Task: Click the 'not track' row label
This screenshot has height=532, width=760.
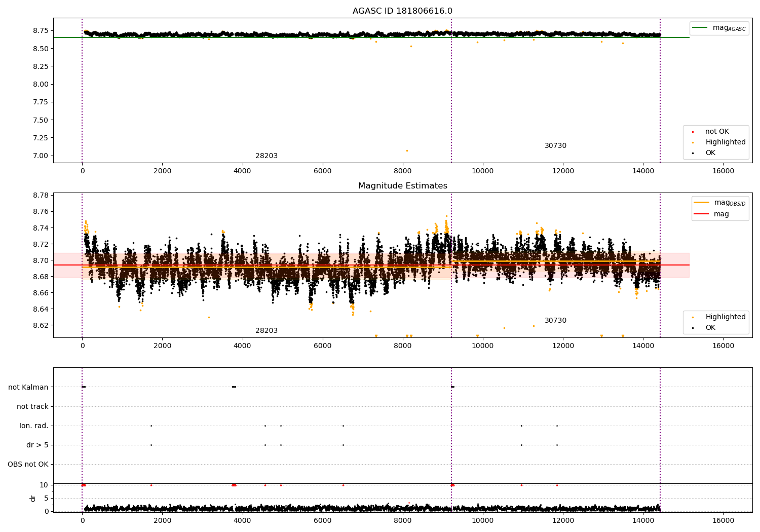Action: point(32,406)
